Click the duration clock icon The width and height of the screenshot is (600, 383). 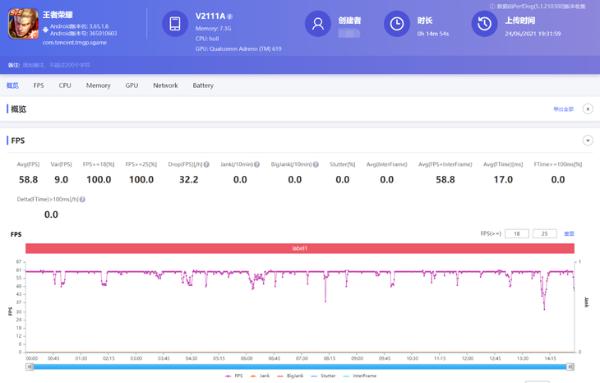pos(397,24)
